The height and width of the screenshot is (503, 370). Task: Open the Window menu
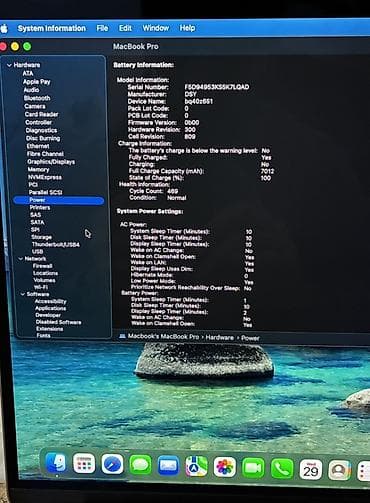[156, 28]
